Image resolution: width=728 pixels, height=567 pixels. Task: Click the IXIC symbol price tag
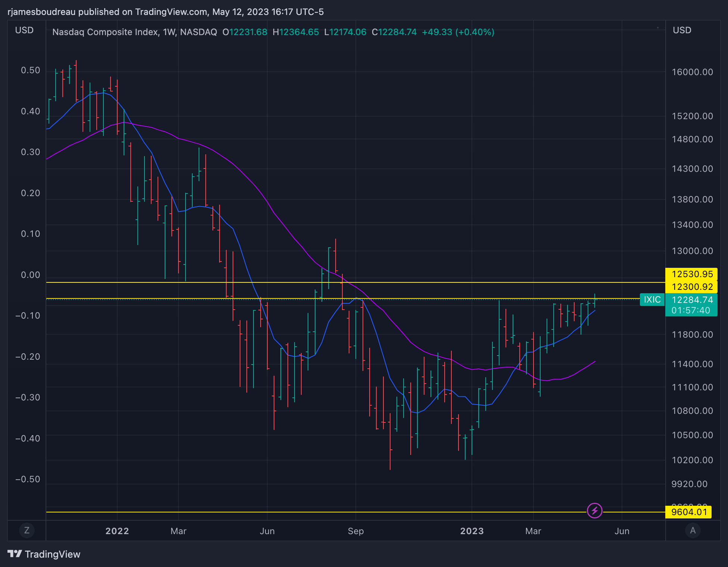[x=652, y=300]
